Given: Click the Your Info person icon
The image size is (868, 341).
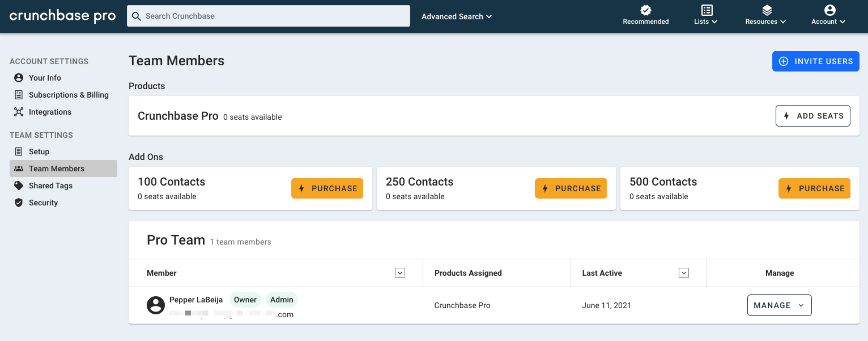Looking at the screenshot, I should click(x=19, y=78).
